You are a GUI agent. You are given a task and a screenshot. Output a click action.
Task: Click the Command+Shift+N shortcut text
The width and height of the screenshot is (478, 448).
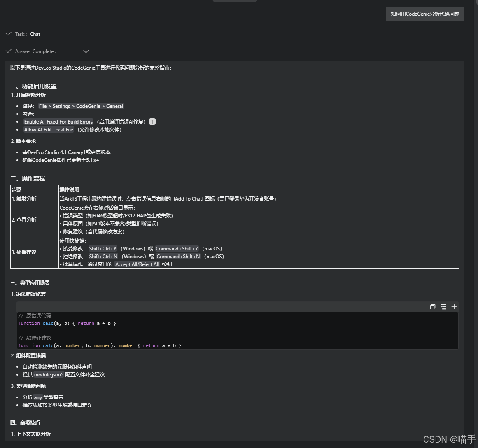click(x=178, y=257)
